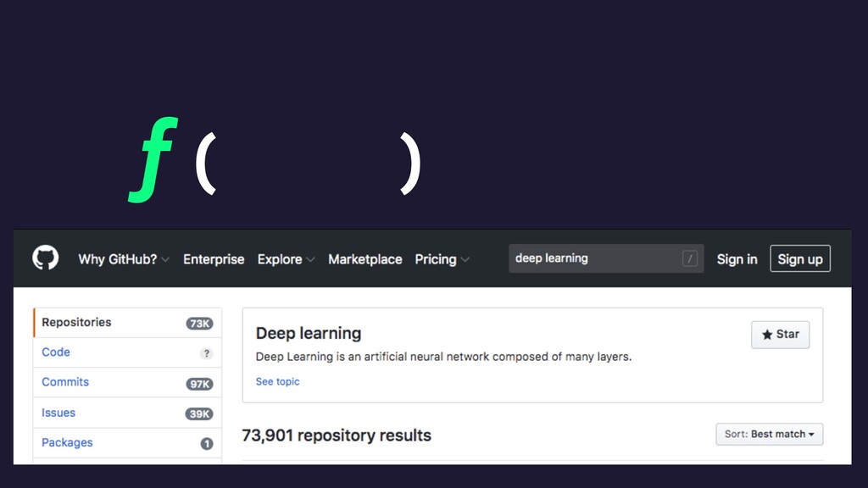This screenshot has width=868, height=488.
Task: Select the Issues results filter
Action: tap(127, 413)
